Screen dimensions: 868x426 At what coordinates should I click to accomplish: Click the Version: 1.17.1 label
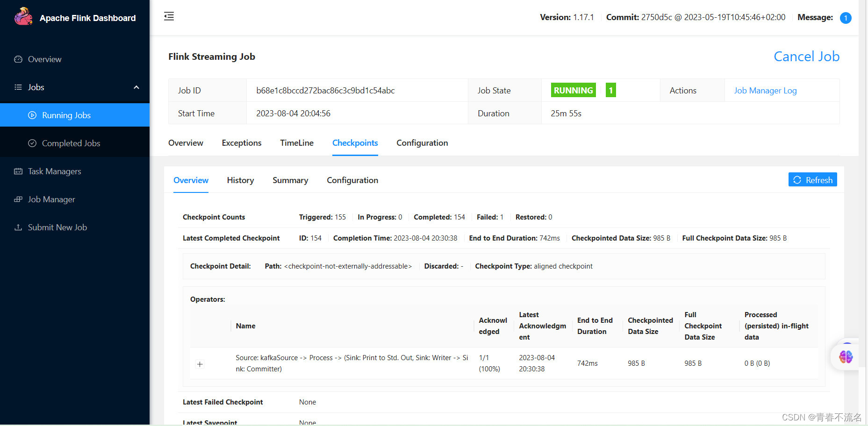pyautogui.click(x=567, y=17)
